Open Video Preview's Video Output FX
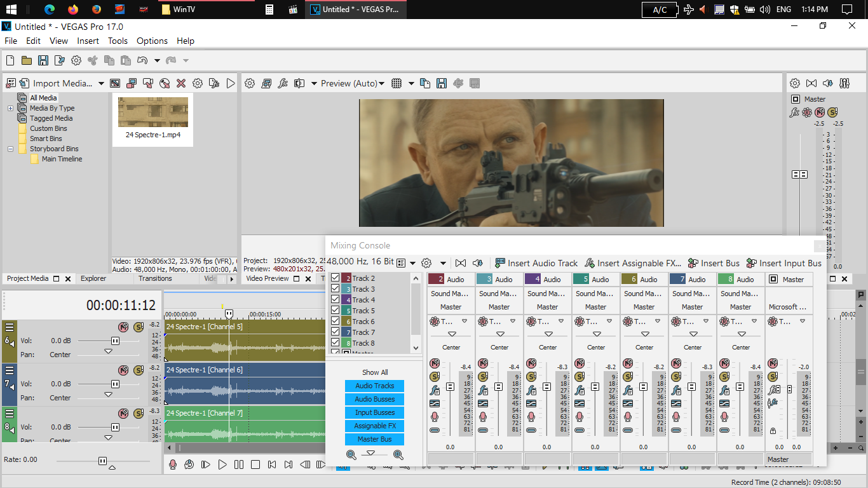This screenshot has width=868, height=488. (283, 83)
